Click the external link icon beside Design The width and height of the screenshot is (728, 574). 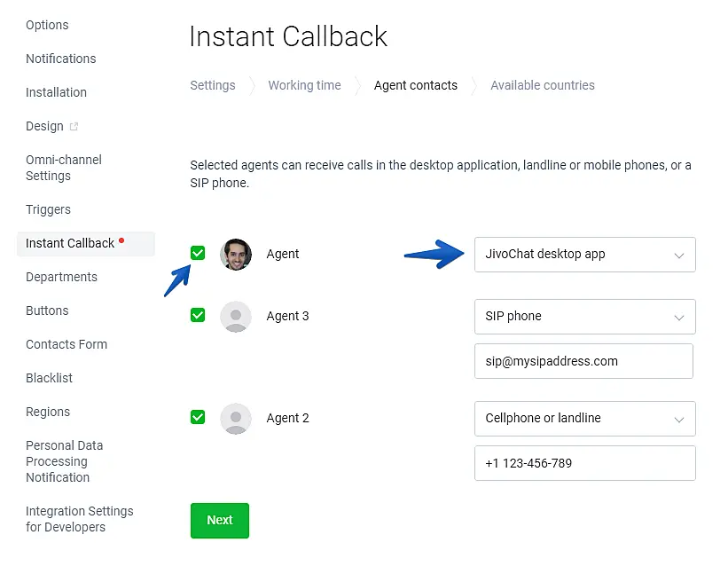point(74,127)
